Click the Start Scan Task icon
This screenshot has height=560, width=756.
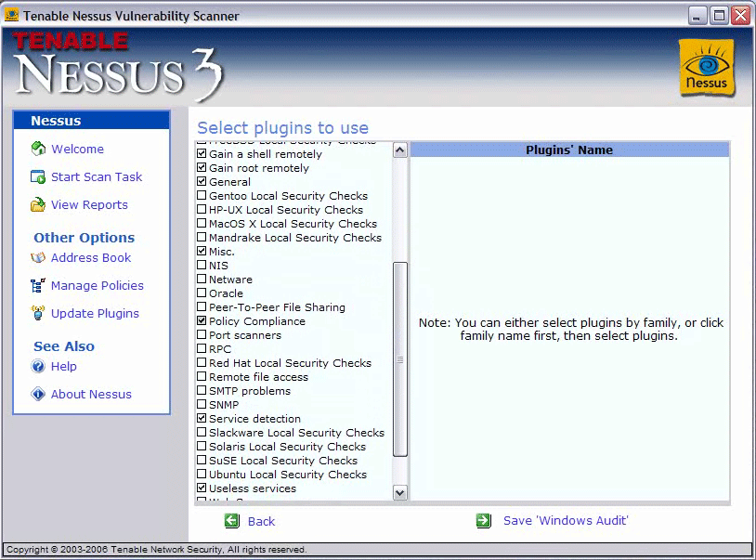[37, 176]
